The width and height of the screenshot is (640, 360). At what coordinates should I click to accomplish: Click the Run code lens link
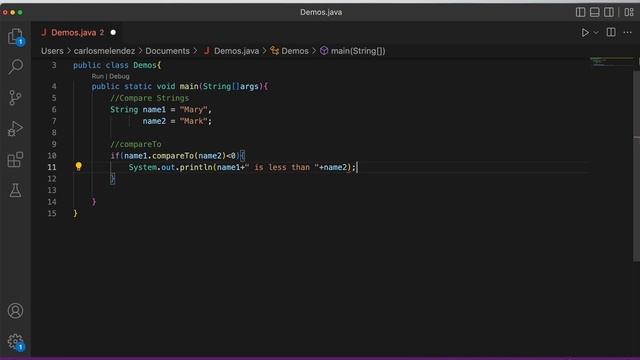pyautogui.click(x=98, y=76)
